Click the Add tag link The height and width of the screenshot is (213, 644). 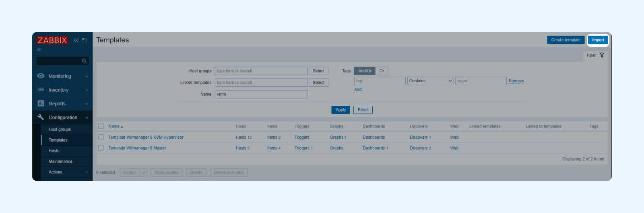point(358,90)
